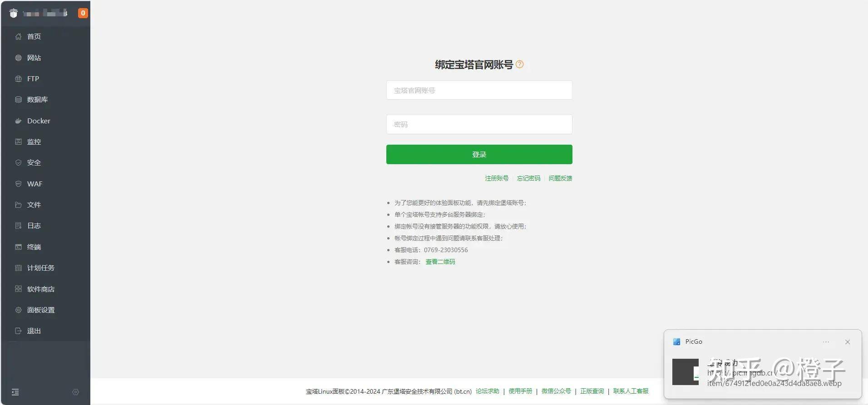Click the green 登录 button
This screenshot has width=868, height=405.
(x=479, y=154)
